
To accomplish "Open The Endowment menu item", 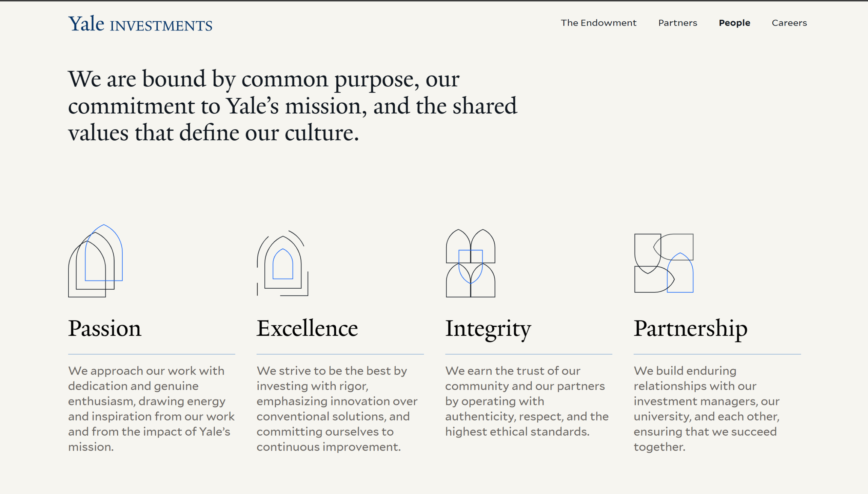I will click(598, 23).
